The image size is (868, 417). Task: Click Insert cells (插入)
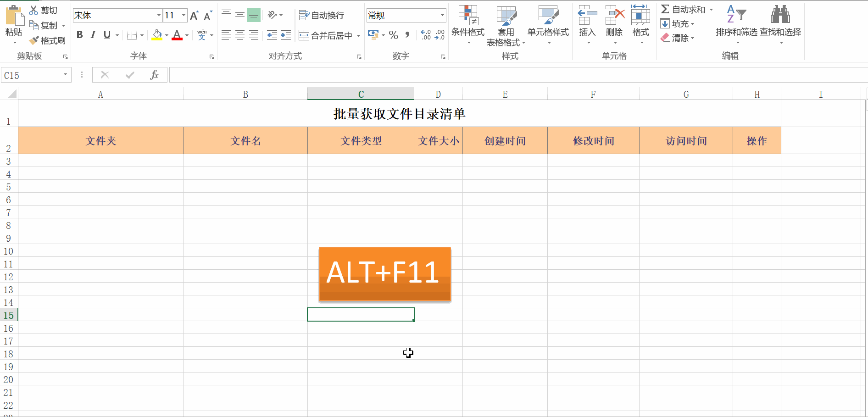click(x=587, y=25)
